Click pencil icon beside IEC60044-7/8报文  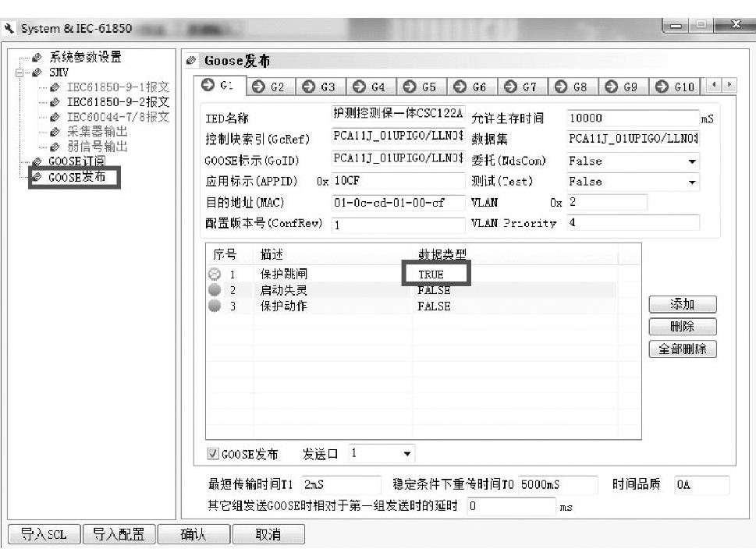[x=55, y=117]
